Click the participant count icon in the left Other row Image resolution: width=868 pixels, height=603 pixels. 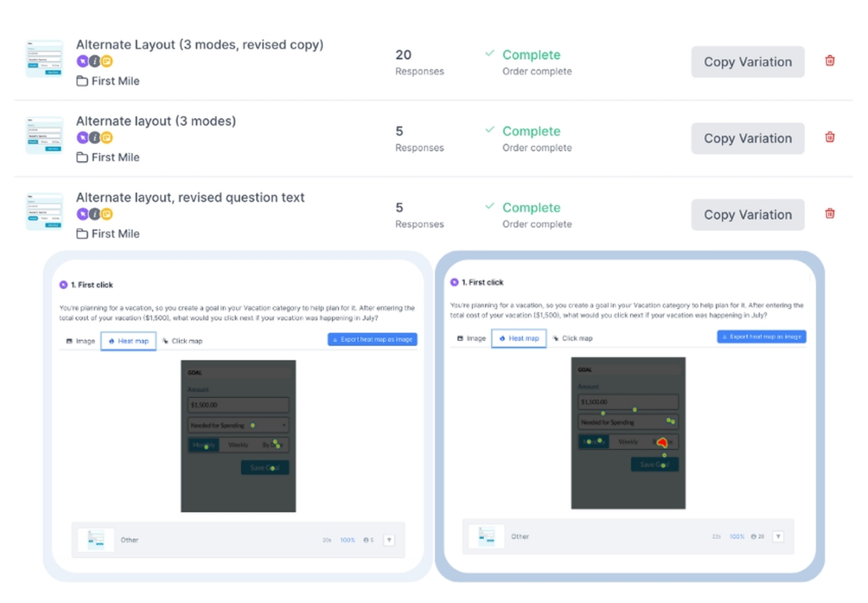(x=366, y=540)
